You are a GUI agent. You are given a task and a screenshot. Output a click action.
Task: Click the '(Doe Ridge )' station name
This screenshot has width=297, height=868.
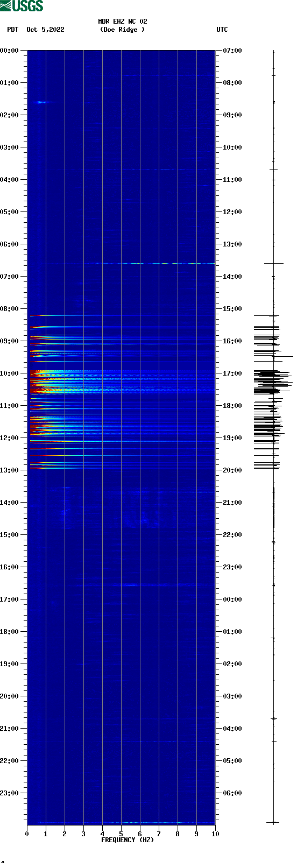[123, 30]
